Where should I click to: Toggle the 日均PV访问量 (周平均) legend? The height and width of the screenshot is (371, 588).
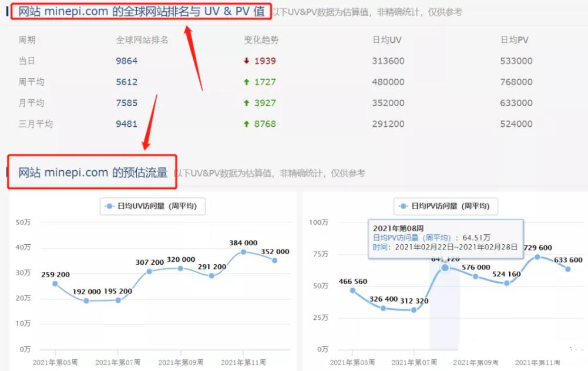click(445, 206)
